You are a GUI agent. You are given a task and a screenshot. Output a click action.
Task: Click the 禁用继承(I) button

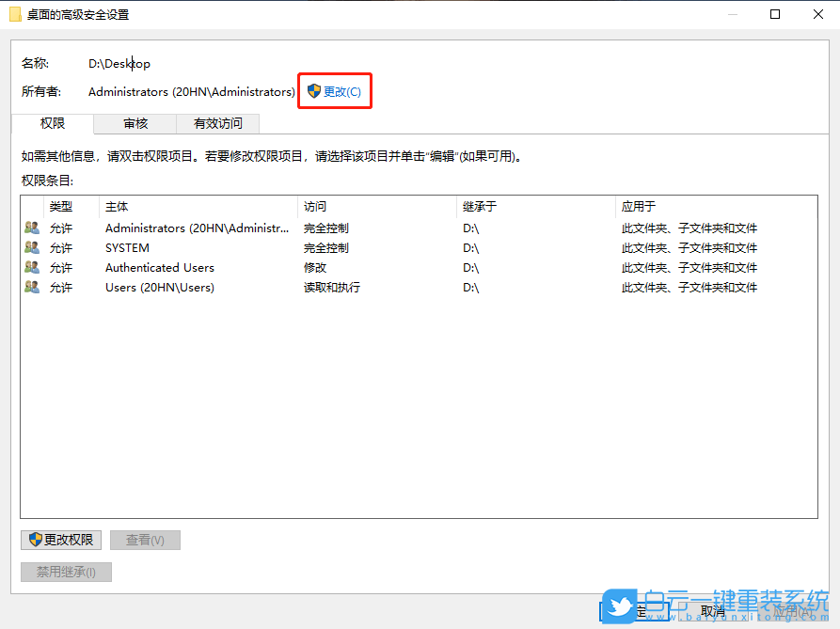tap(66, 572)
